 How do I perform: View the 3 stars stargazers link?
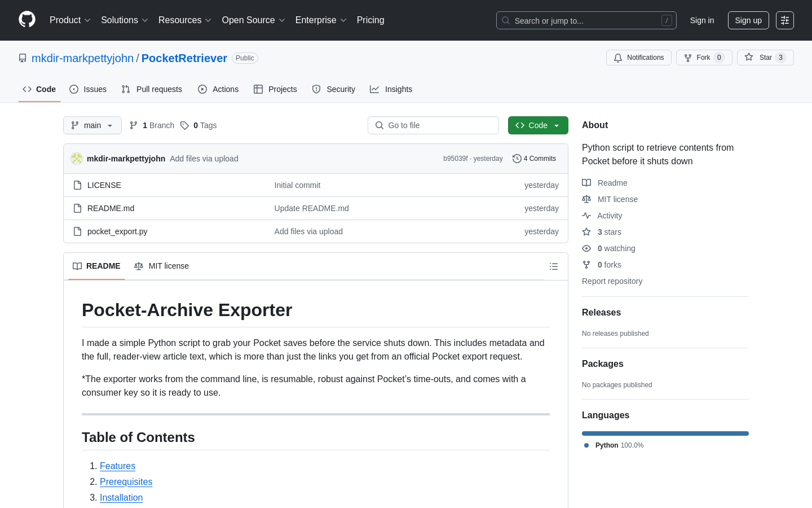point(602,232)
